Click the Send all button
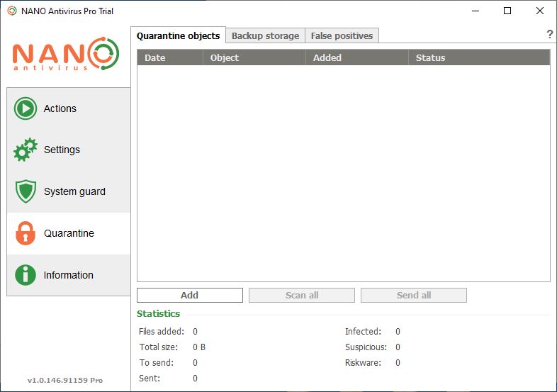Image resolution: width=557 pixels, height=392 pixels. 413,296
